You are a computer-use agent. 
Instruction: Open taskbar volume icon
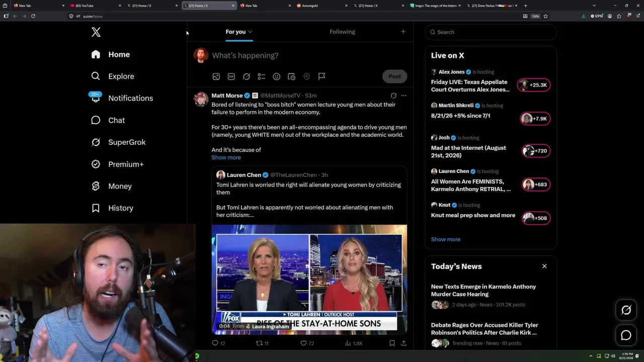pyautogui.click(x=613, y=356)
